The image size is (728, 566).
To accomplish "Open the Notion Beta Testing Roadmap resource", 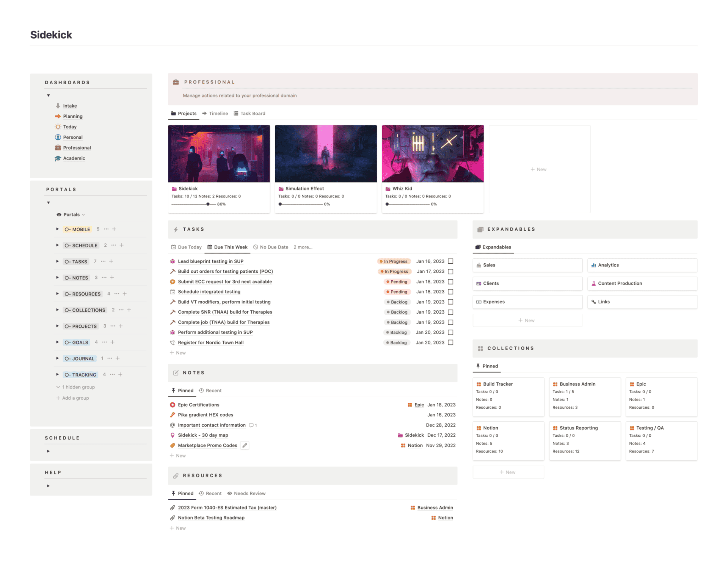I will (x=211, y=518).
